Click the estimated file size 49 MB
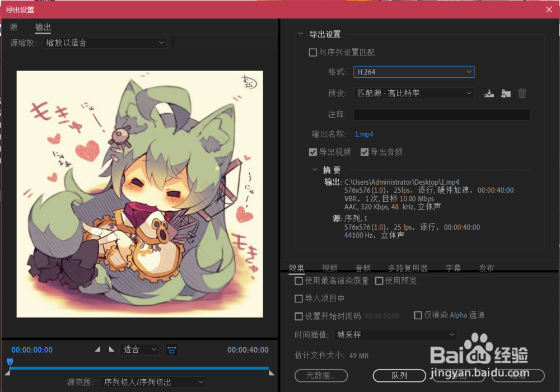 [x=358, y=356]
